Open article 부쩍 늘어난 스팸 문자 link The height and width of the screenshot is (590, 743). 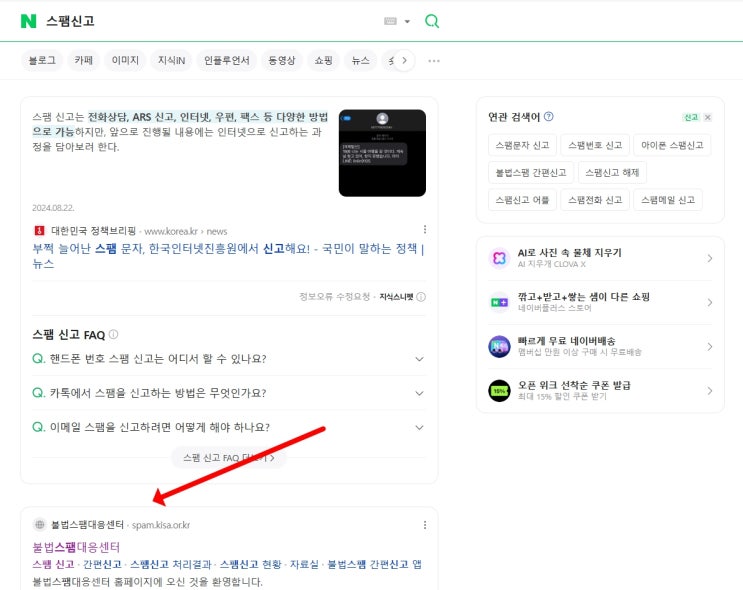pos(228,256)
